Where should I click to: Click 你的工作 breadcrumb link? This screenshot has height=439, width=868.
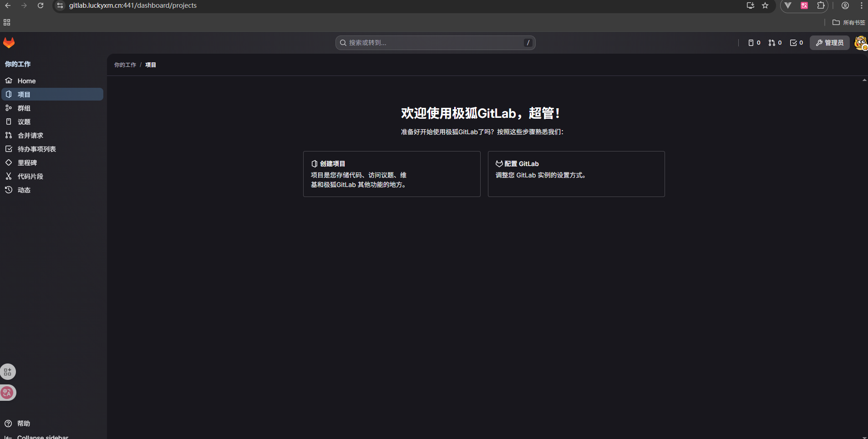(x=125, y=65)
